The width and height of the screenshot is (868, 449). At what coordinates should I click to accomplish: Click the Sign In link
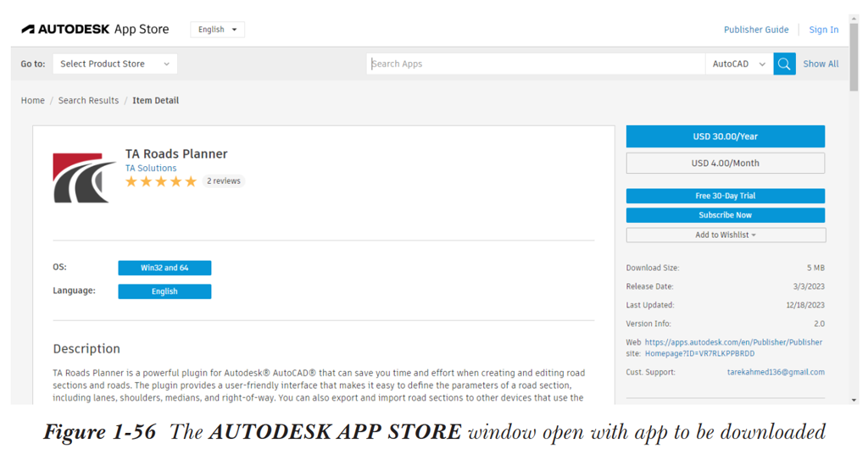[x=824, y=30]
